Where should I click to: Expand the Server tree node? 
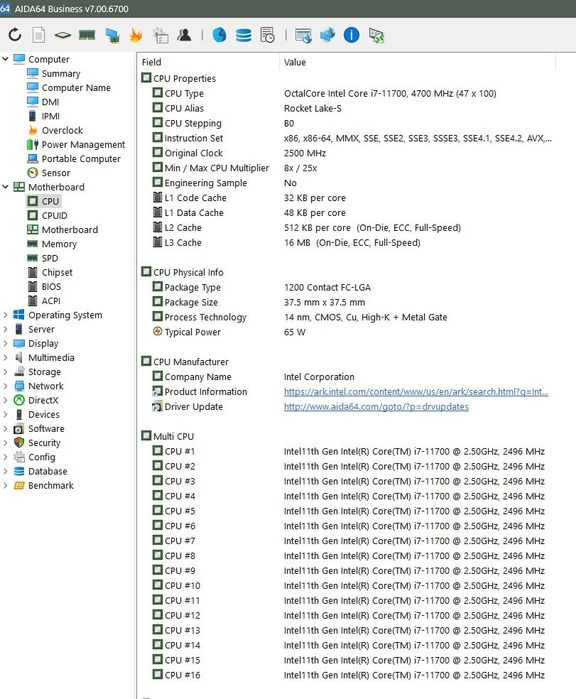(5, 329)
